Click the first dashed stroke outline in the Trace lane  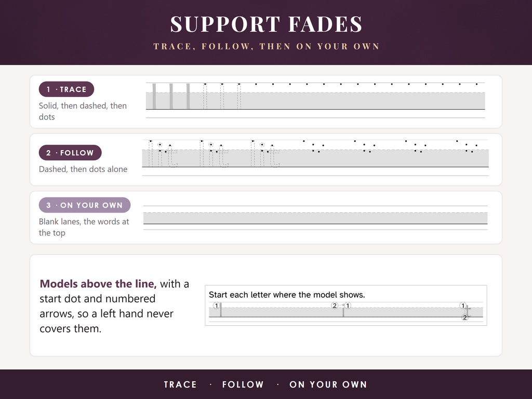205,96
